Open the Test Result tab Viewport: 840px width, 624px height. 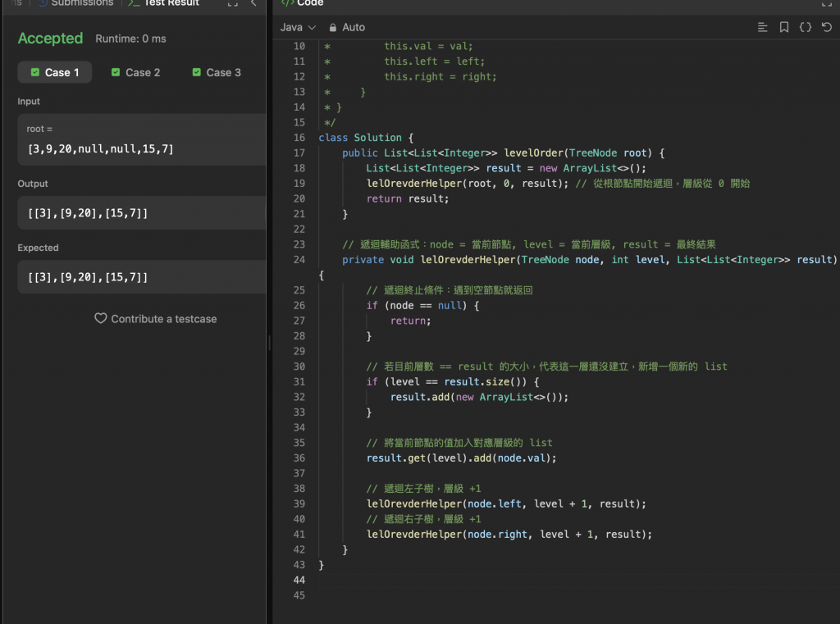click(x=164, y=3)
